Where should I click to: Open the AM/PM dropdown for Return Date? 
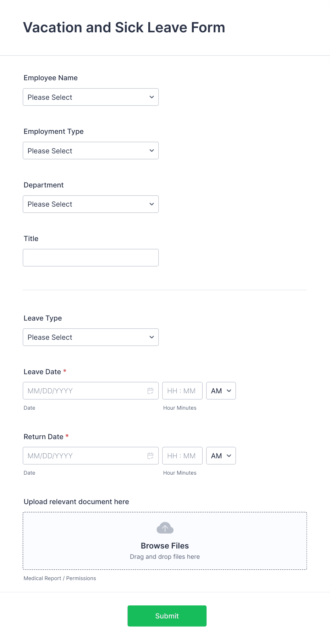click(x=221, y=455)
